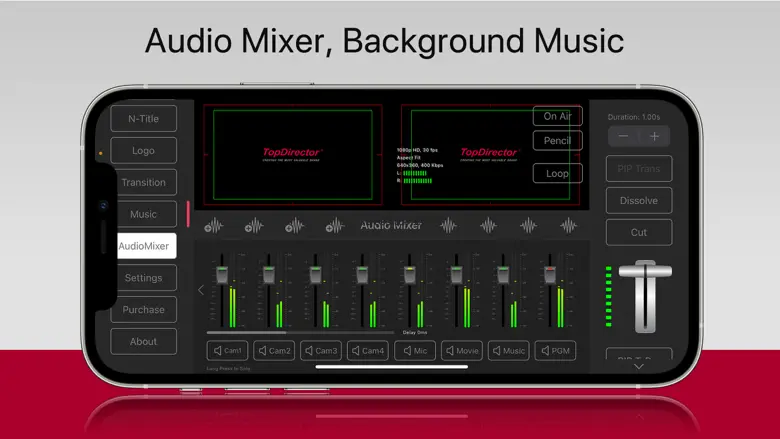Mute the Music channel
Screen dimensions: 780x439
point(508,351)
